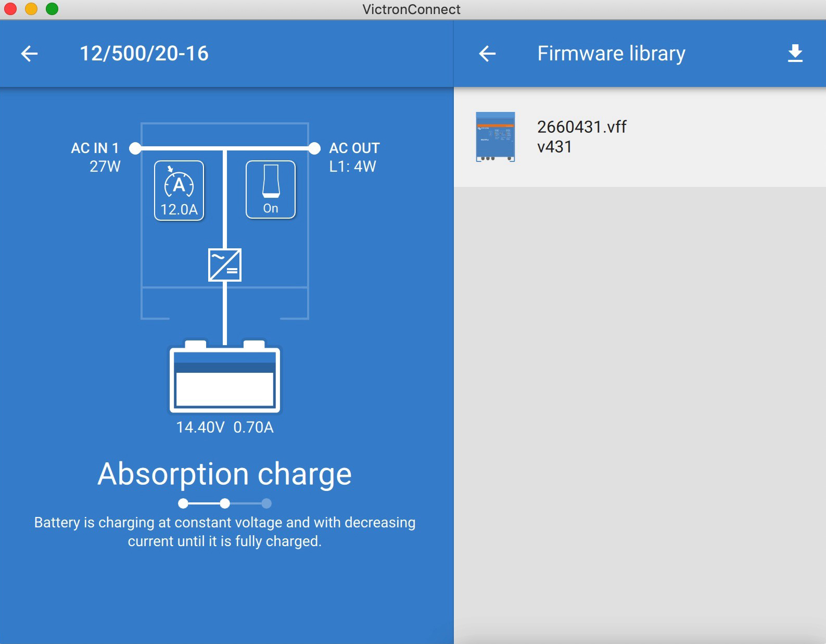Click the AC OUT connection node

[x=314, y=148]
